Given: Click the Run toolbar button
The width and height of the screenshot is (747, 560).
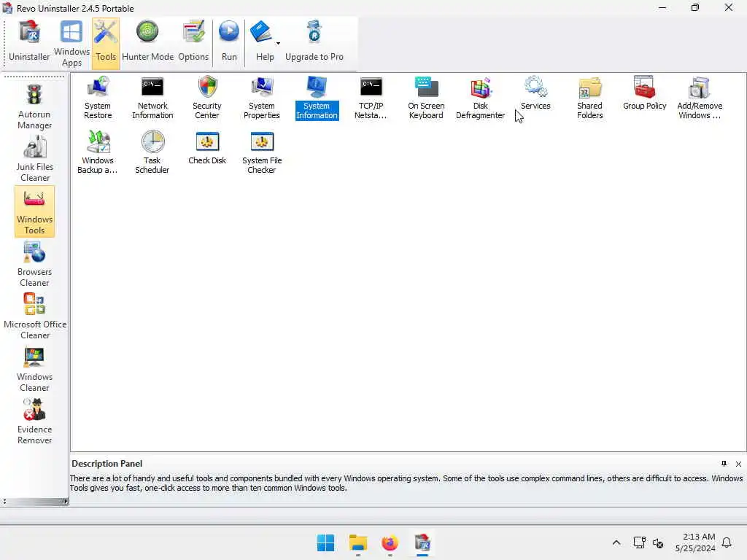Looking at the screenshot, I should (x=229, y=42).
